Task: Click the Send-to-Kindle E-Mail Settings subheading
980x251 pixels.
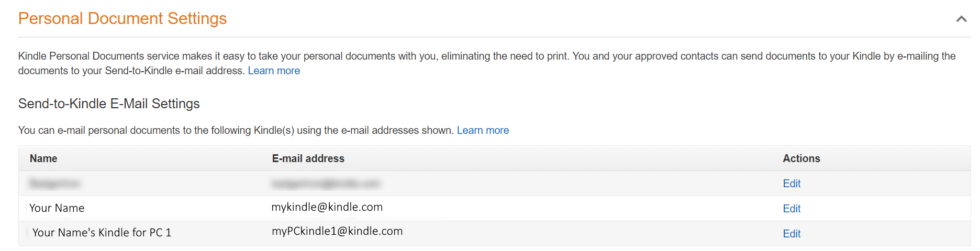Action: 109,104
